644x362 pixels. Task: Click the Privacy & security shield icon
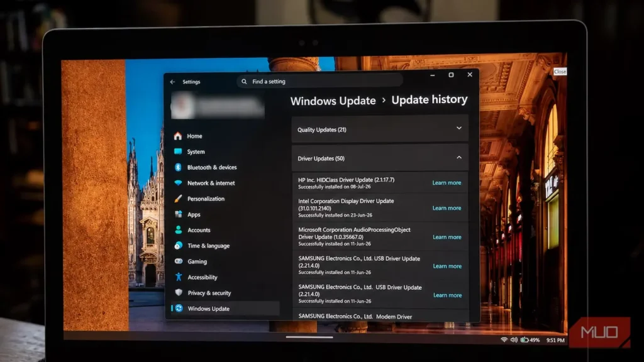pos(178,293)
